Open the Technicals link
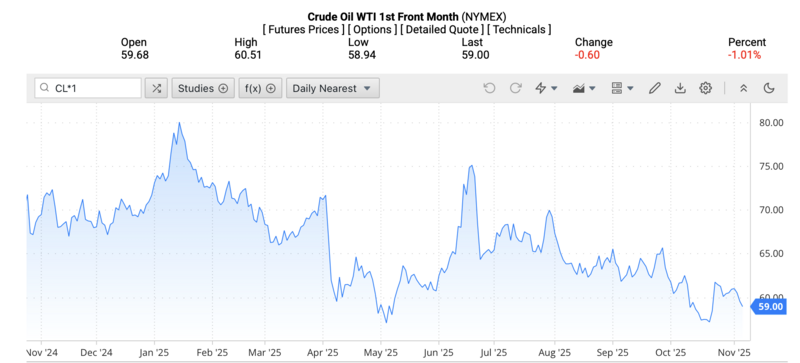 point(519,30)
